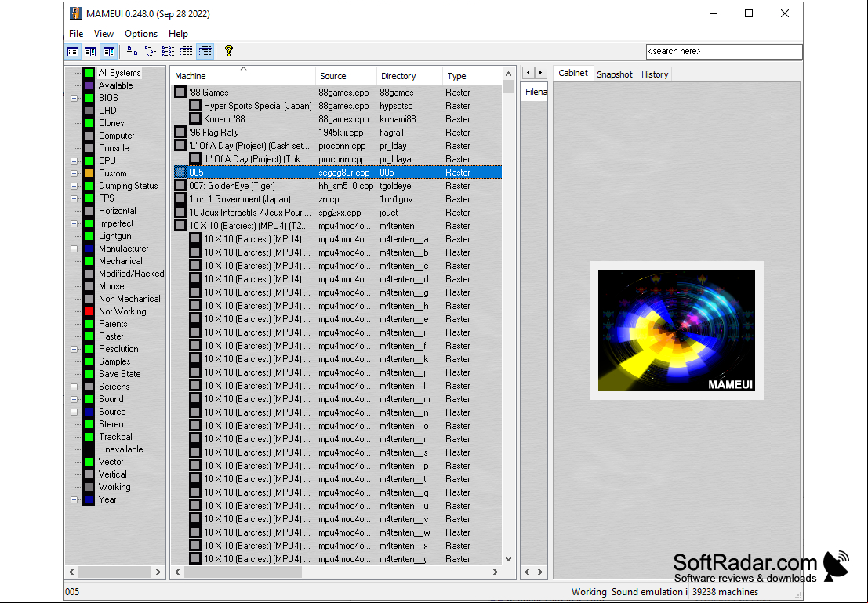
Task: Select the Clones folder in tree
Action: point(111,123)
